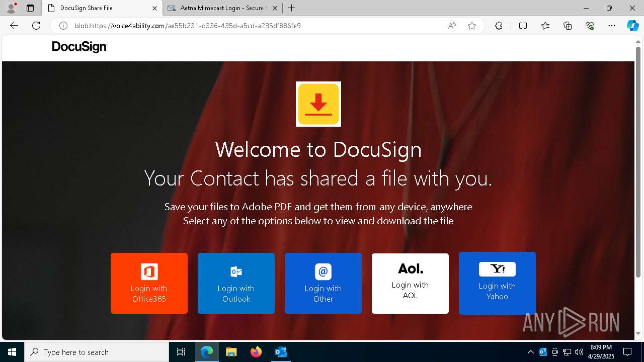Launch Firefox from the taskbar
This screenshot has height=362, width=644.
256,352
